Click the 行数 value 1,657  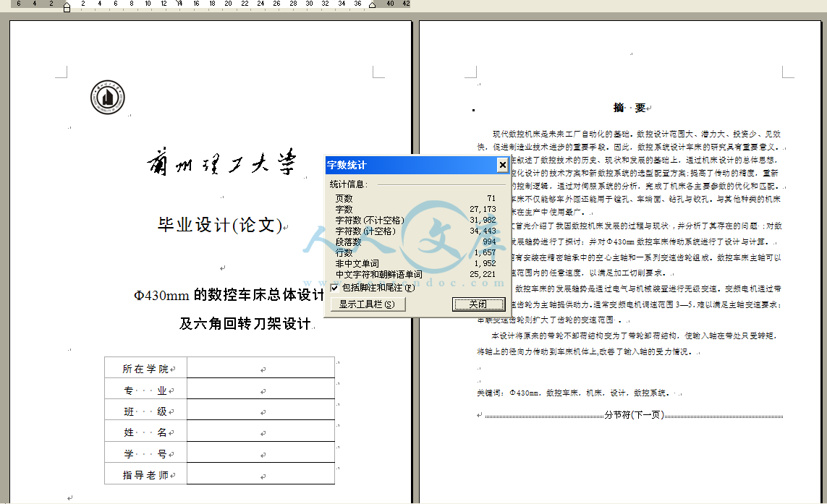[x=485, y=252]
